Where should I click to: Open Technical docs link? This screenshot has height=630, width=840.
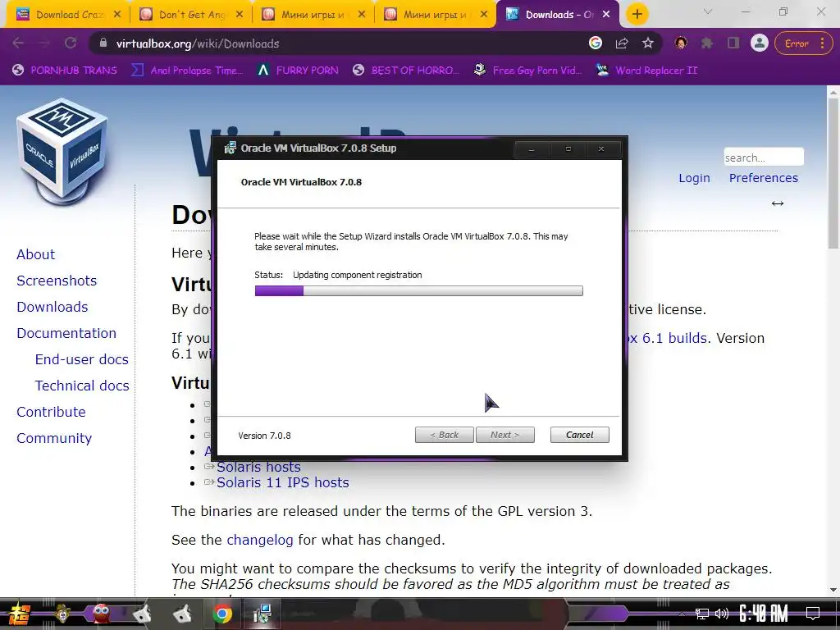pos(82,386)
